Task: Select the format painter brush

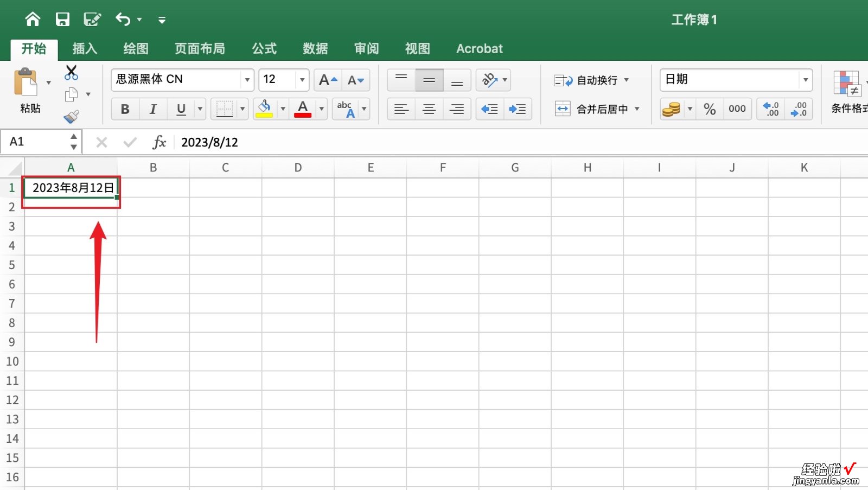Action: (x=71, y=116)
